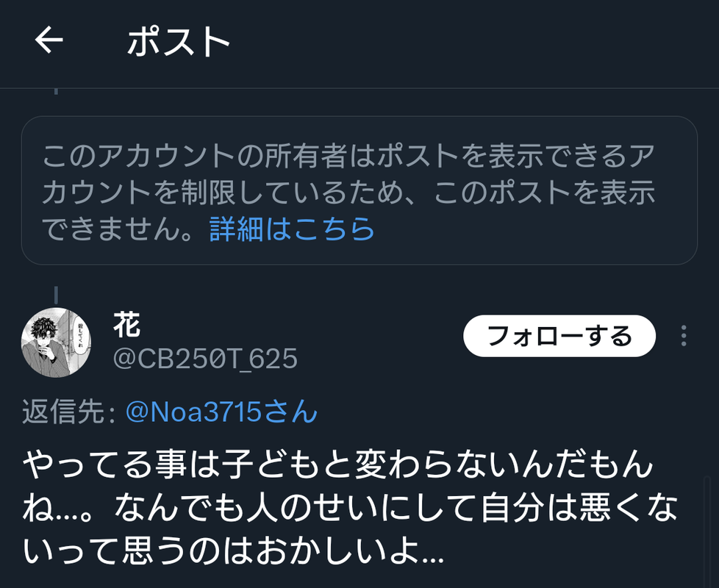Tap the ポスト header title
Screen dimensions: 719x588
click(x=179, y=41)
